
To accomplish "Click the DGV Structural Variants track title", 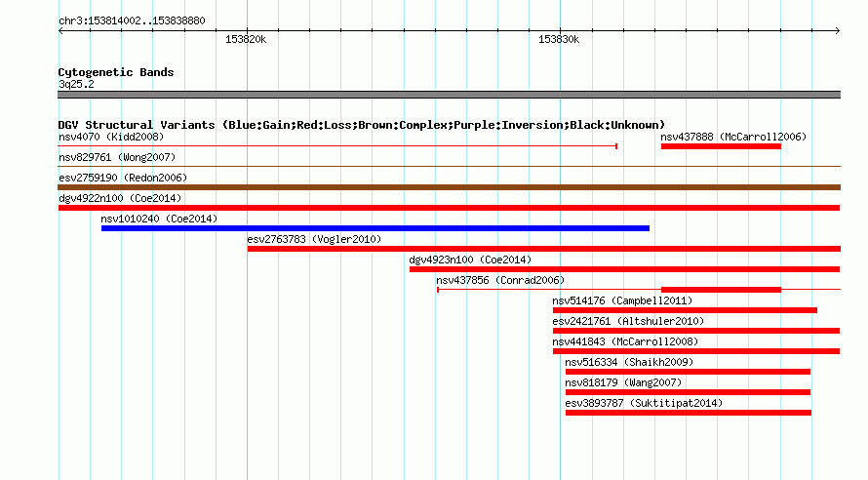I will click(362, 125).
